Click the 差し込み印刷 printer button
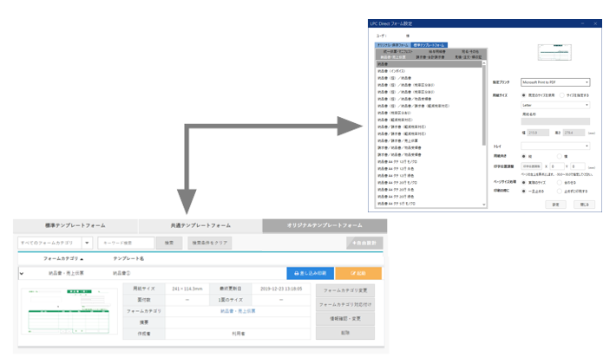 (310, 273)
